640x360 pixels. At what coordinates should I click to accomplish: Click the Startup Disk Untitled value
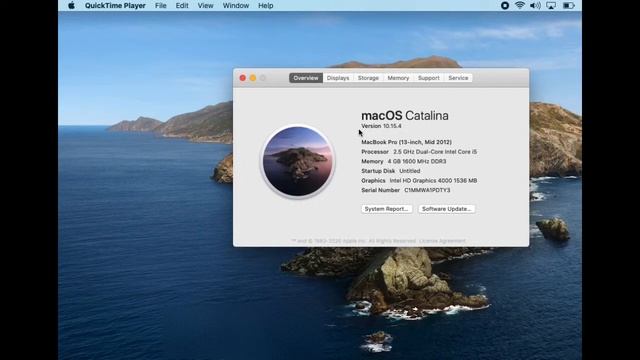point(409,171)
